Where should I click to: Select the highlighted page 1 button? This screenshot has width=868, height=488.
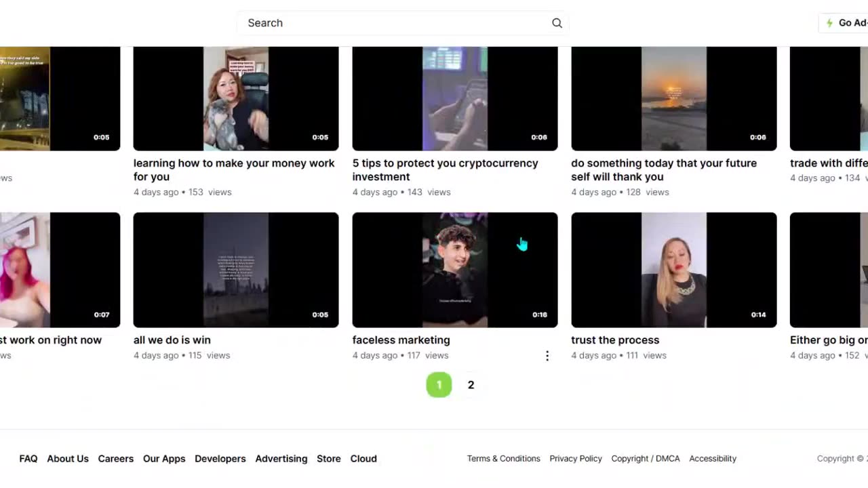click(439, 385)
